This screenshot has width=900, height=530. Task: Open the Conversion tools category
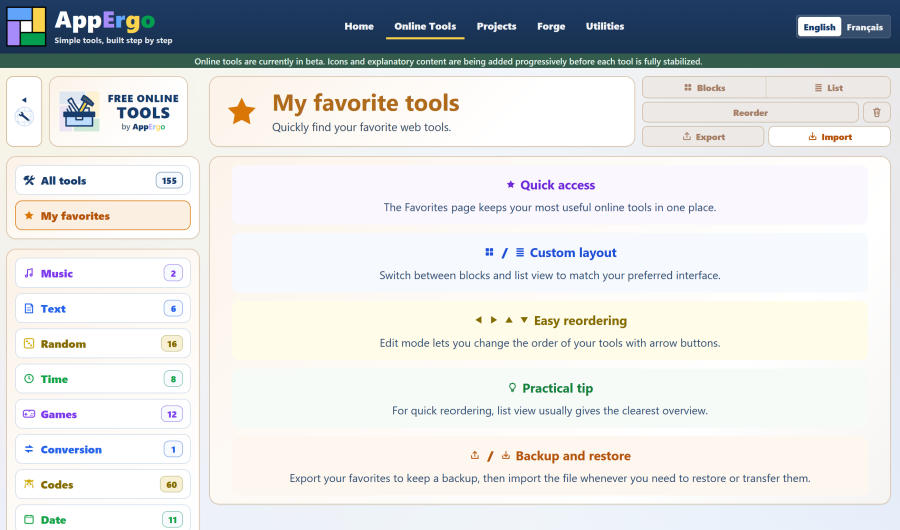[x=103, y=450]
